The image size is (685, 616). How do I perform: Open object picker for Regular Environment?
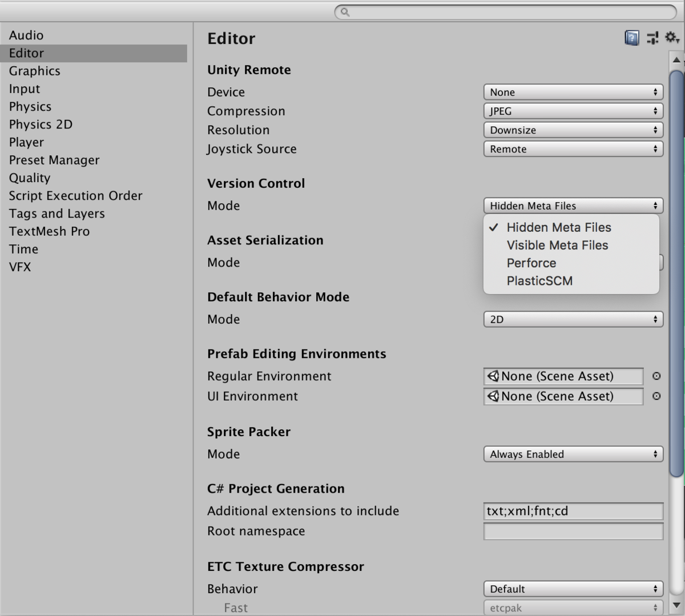pos(656,376)
